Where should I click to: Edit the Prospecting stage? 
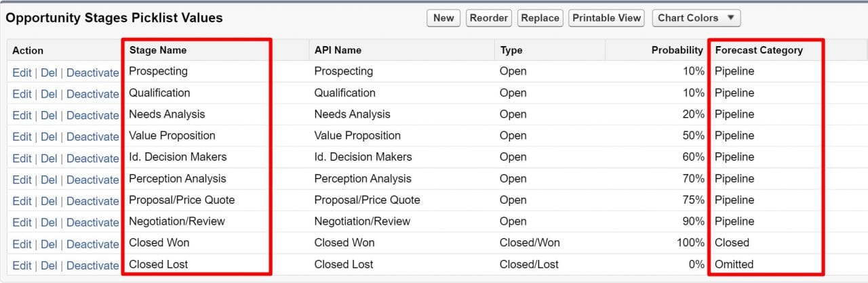tap(22, 72)
